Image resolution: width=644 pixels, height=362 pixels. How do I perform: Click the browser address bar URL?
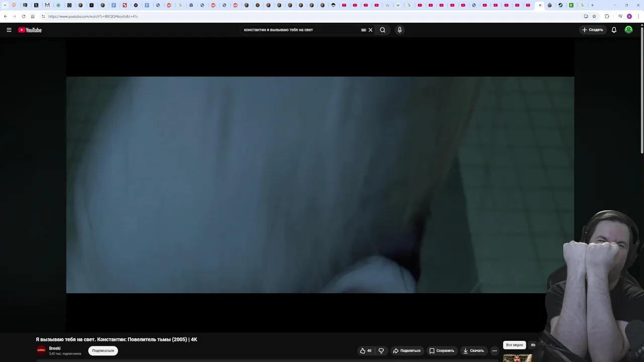93,17
